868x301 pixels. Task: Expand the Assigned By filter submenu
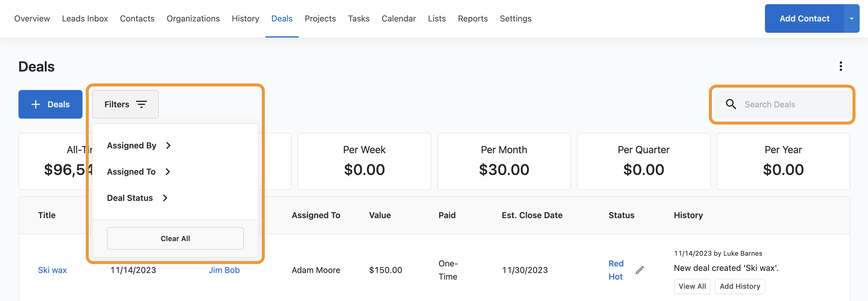(139, 145)
